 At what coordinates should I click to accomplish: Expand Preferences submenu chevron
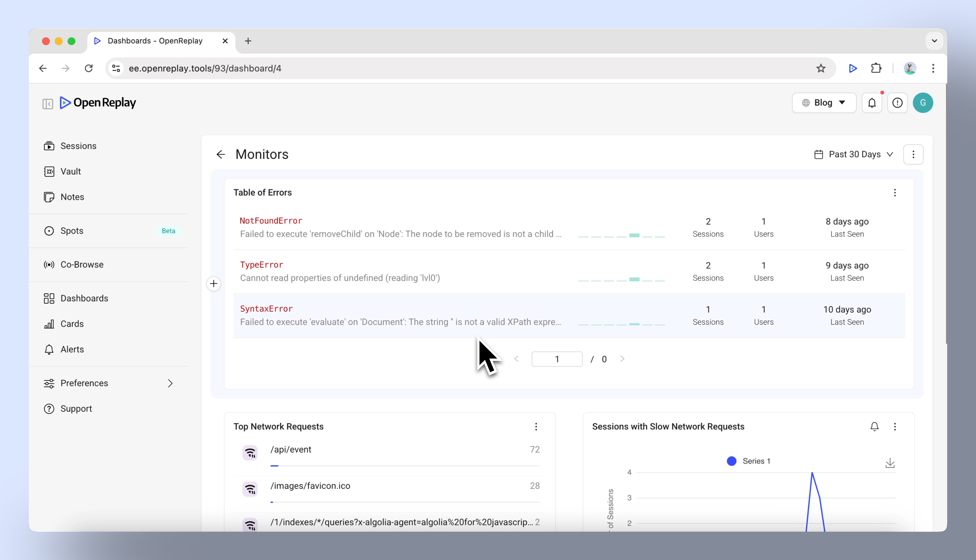170,383
